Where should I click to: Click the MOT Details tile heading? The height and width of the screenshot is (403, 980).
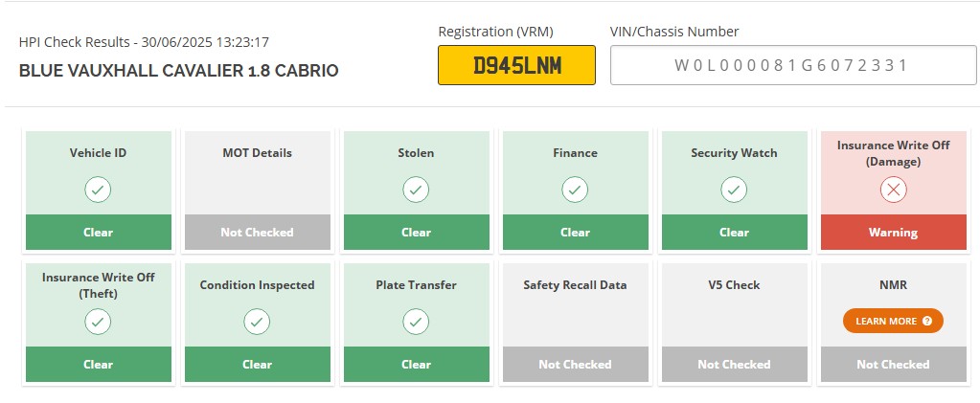(x=257, y=153)
